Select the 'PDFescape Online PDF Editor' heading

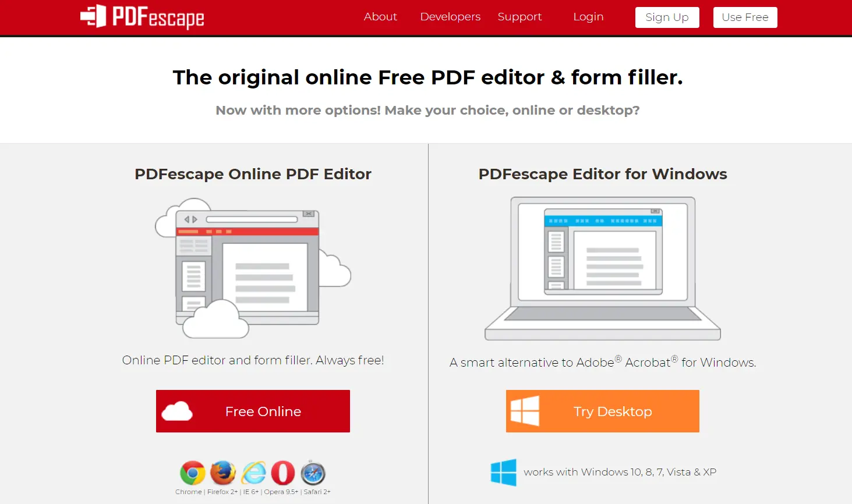(x=253, y=174)
